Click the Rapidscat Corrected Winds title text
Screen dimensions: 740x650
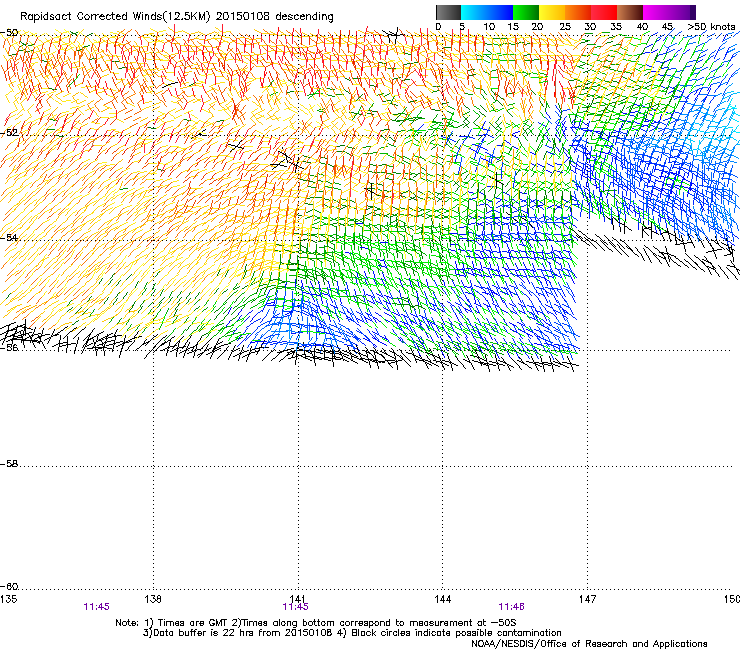pyautogui.click(x=177, y=17)
